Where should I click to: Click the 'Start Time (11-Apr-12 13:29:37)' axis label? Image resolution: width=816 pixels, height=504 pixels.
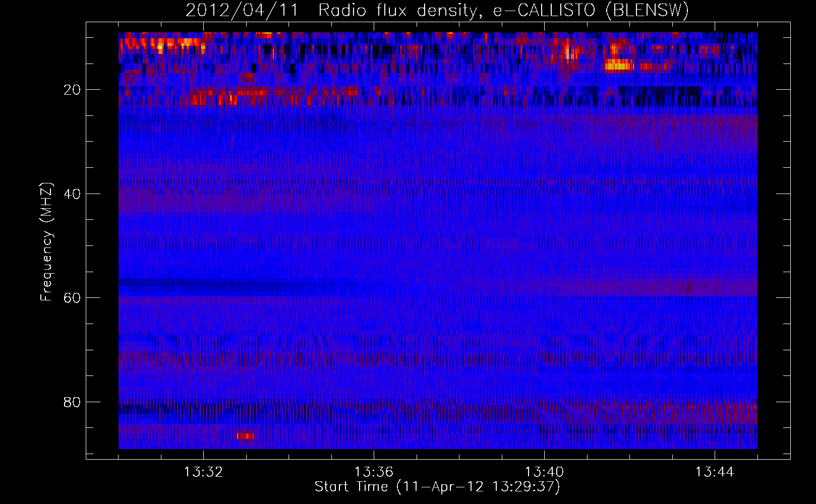point(437,487)
